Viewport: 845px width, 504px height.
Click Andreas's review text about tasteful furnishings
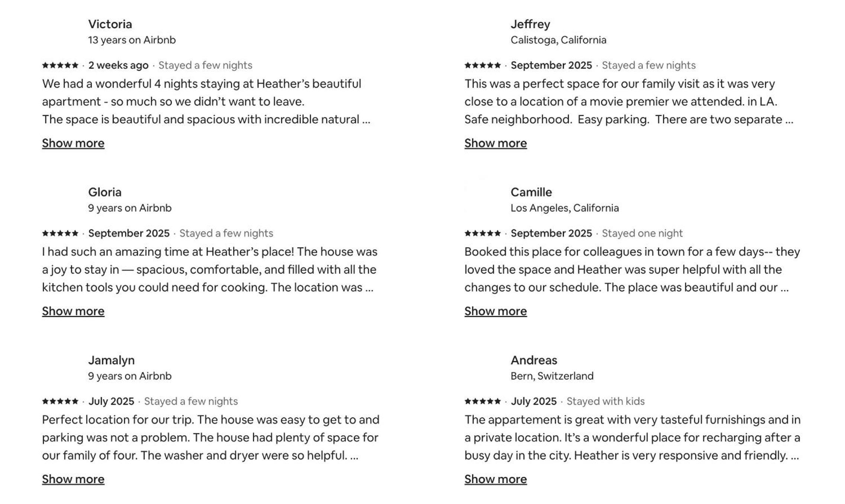[632, 437]
